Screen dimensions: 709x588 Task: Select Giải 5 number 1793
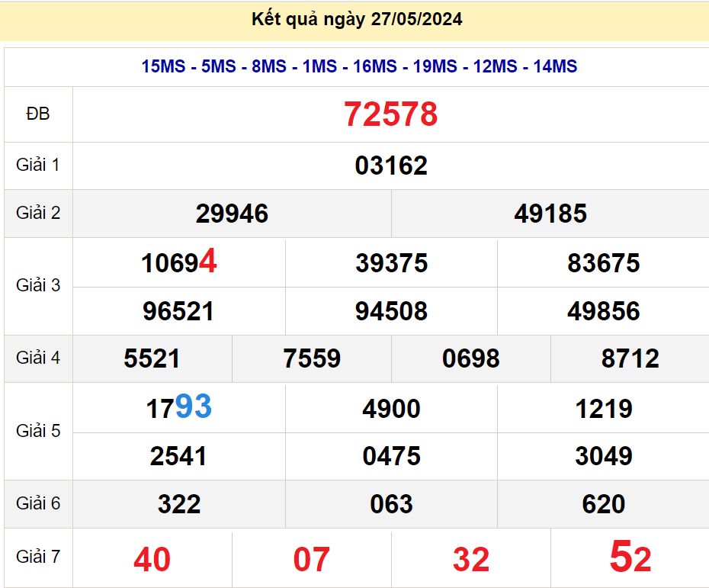[179, 408]
